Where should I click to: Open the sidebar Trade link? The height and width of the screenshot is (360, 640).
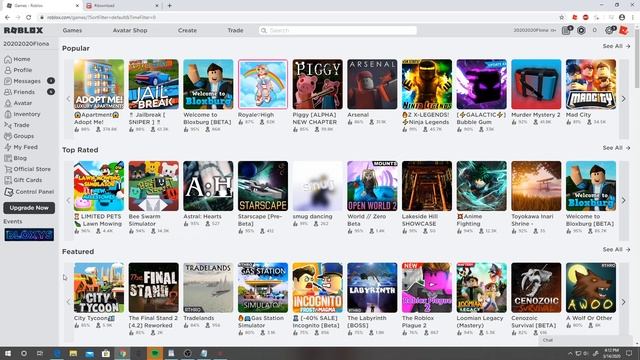pos(17,125)
